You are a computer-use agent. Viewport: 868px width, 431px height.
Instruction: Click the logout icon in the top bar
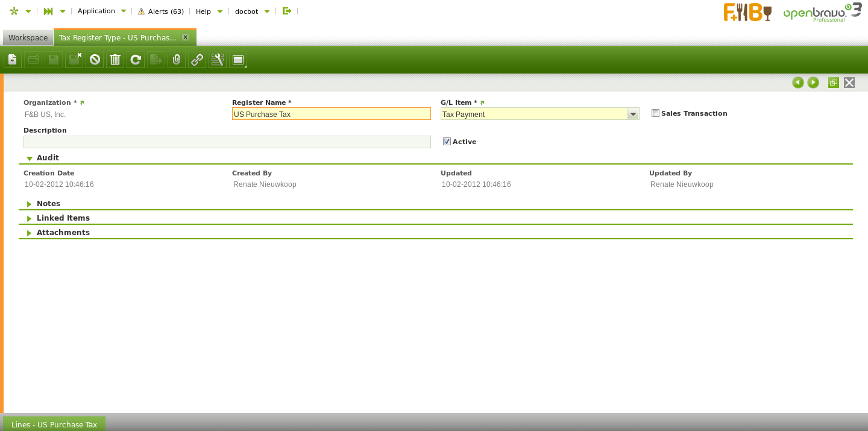287,11
